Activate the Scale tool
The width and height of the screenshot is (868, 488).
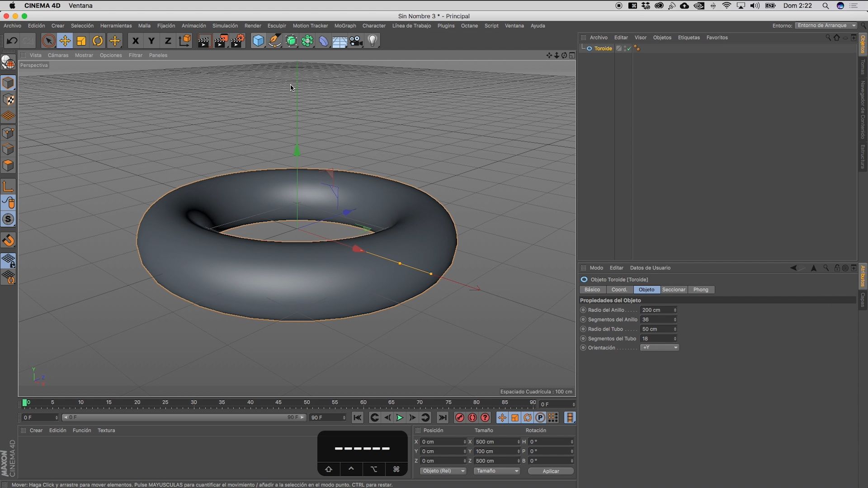point(81,41)
